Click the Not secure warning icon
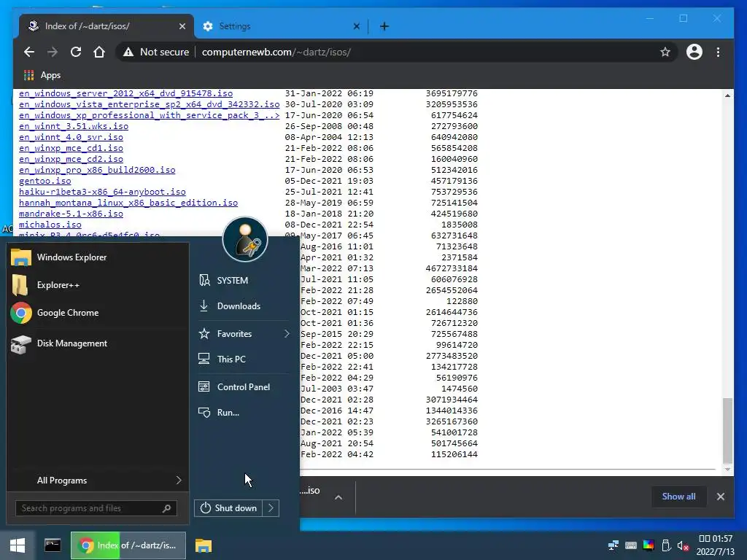Viewport: 747px width, 560px height. pos(128,52)
